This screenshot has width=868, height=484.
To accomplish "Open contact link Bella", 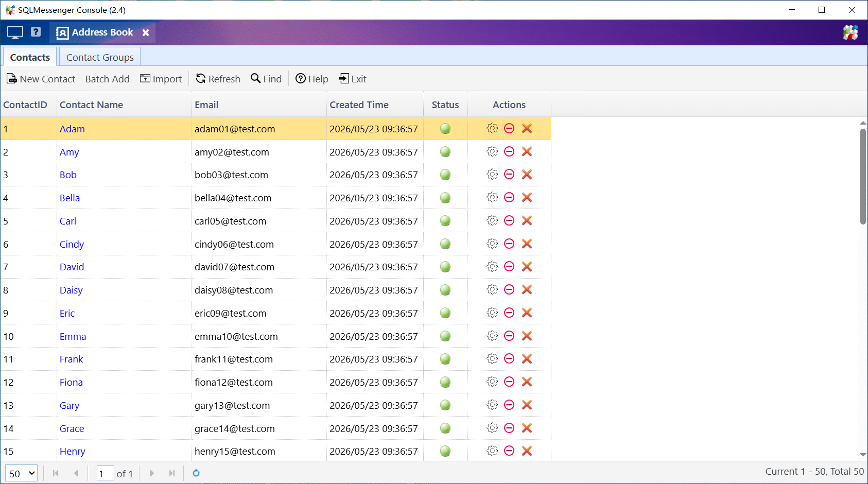I will click(x=70, y=198).
